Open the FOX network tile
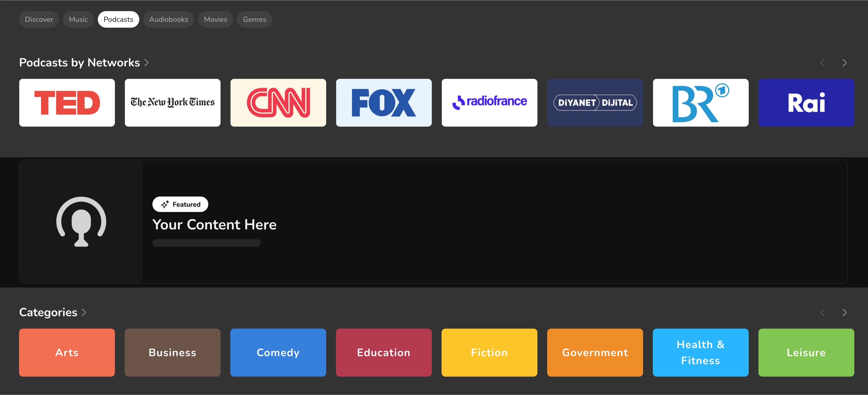 [384, 103]
